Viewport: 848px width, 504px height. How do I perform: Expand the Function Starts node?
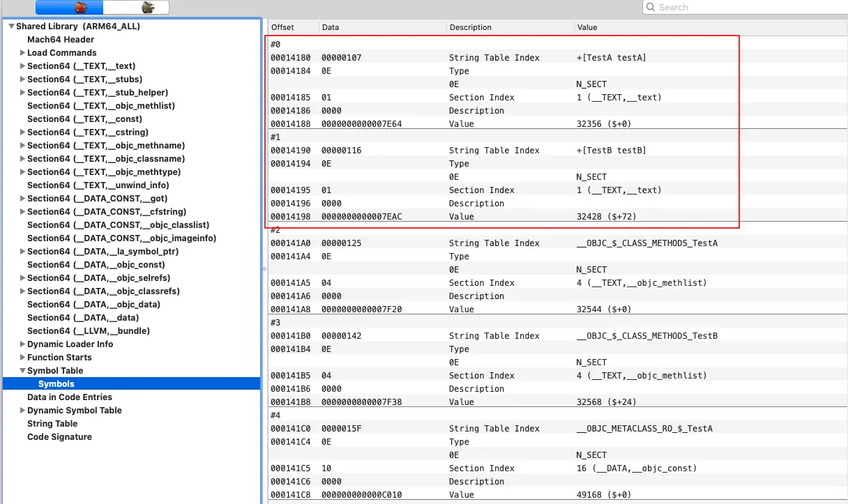pyautogui.click(x=23, y=358)
